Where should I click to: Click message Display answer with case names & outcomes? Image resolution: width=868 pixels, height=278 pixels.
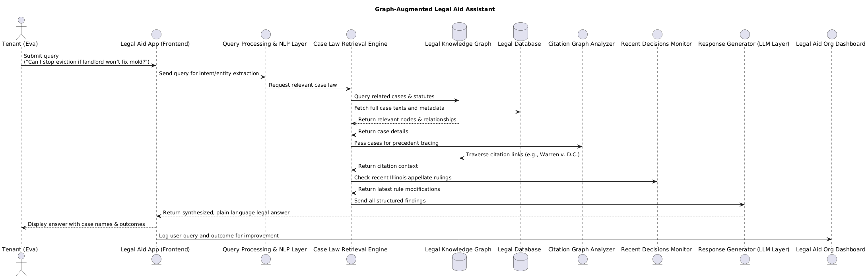point(86,224)
